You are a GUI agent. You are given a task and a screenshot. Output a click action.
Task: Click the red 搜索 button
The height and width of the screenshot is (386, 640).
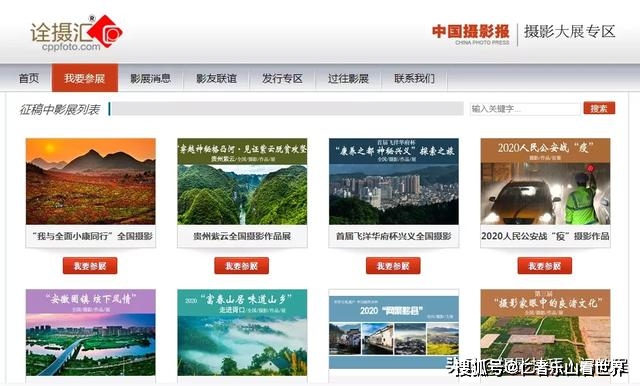pyautogui.click(x=599, y=108)
